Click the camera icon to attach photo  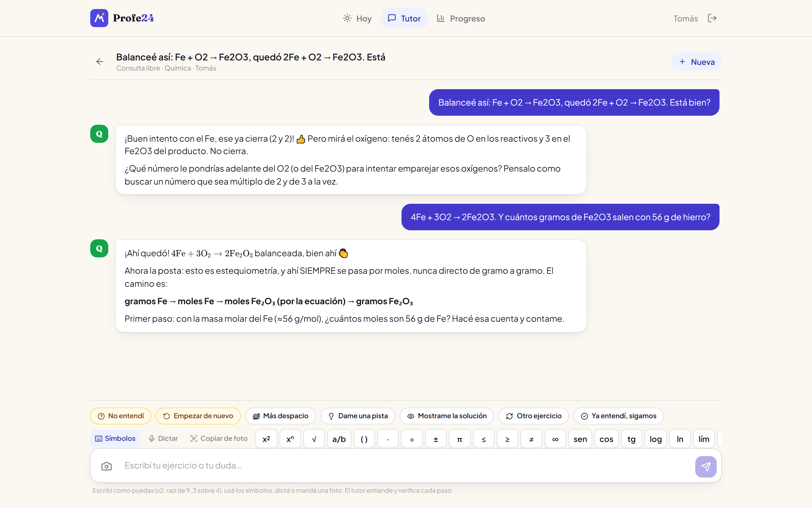click(106, 466)
